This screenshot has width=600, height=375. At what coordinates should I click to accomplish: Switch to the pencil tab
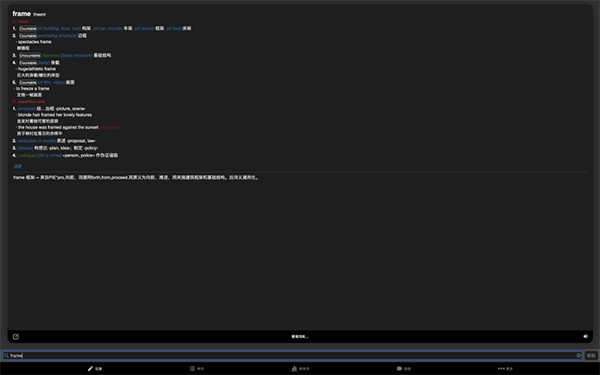[95, 368]
